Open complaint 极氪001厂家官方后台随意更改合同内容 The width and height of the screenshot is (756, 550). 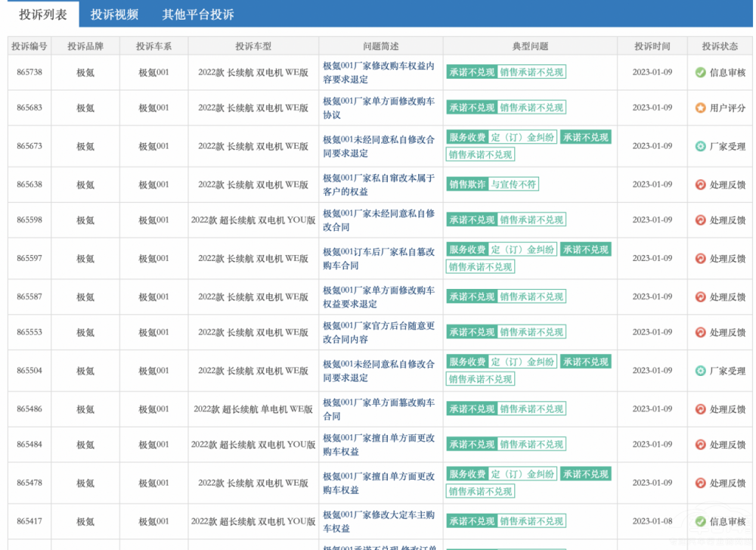(x=379, y=332)
